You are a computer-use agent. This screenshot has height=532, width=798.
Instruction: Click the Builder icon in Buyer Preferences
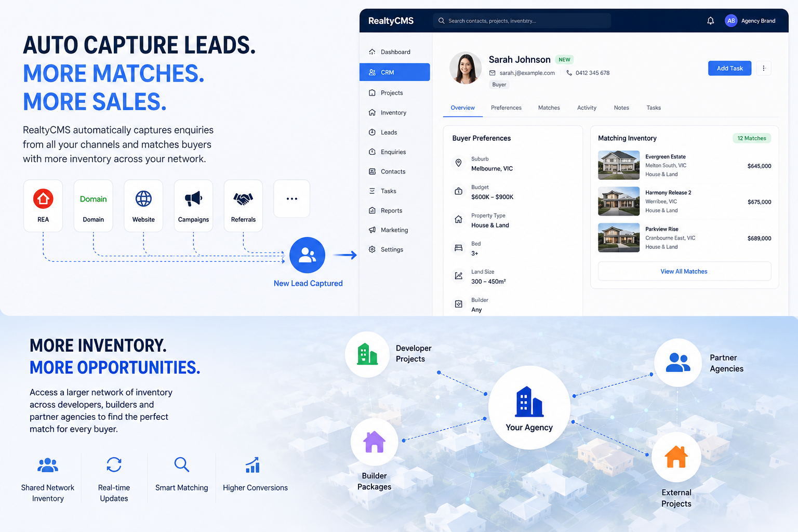(x=458, y=304)
